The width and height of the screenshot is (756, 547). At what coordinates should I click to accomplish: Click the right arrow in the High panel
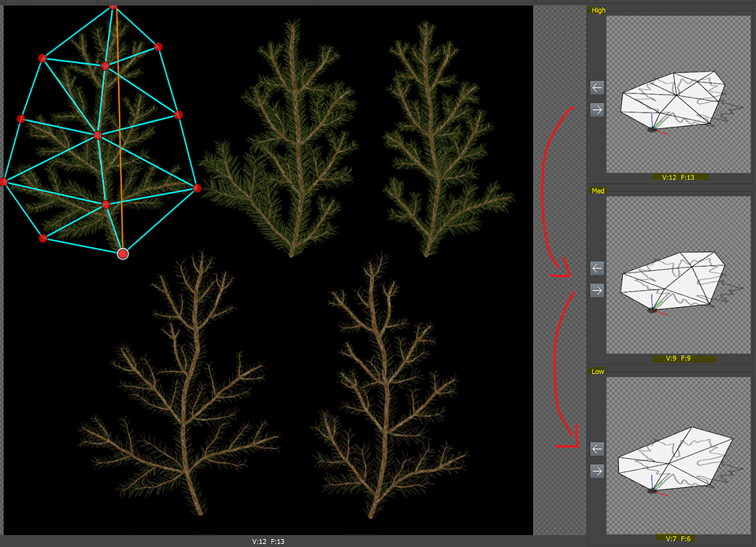[x=597, y=110]
